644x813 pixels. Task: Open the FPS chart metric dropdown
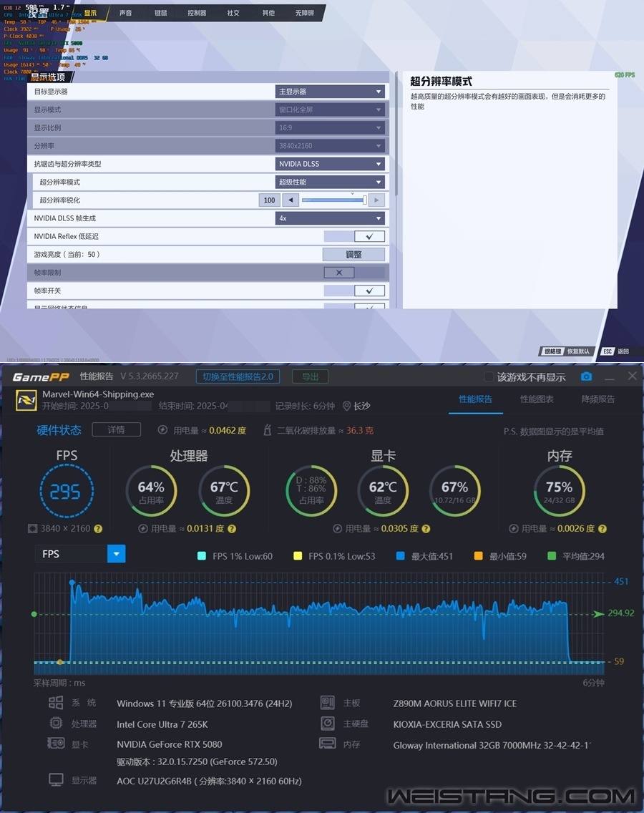(x=80, y=554)
